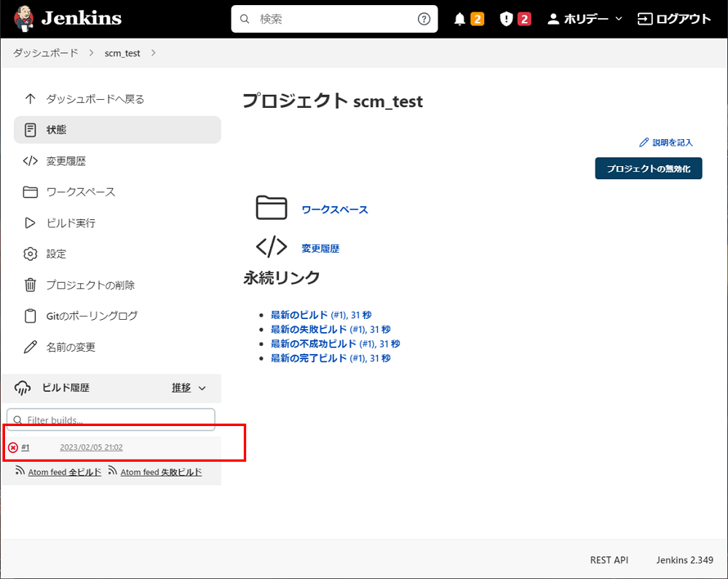Open the 最新の失敗ビルド (#1) permalink

tap(331, 329)
